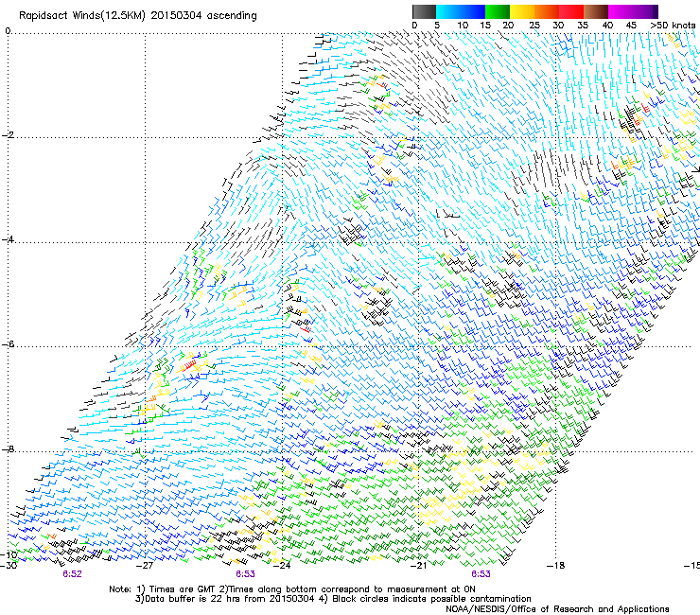Select the '-4' latitude axis label

pos(8,239)
